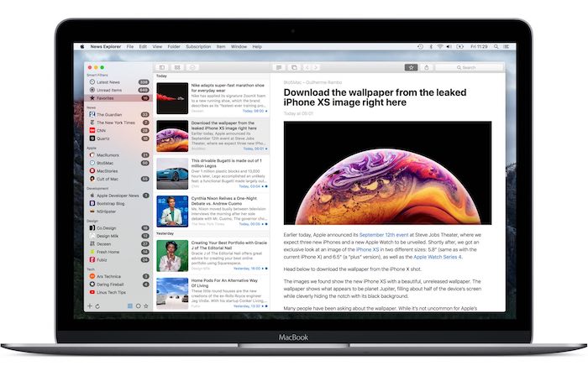Screen dimensions: 588x376
Task: Open the NSHipster feed
Action: pos(118,211)
